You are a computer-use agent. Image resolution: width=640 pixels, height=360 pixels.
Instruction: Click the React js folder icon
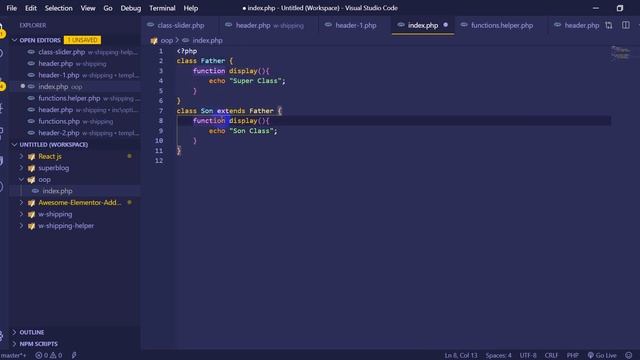(x=31, y=157)
